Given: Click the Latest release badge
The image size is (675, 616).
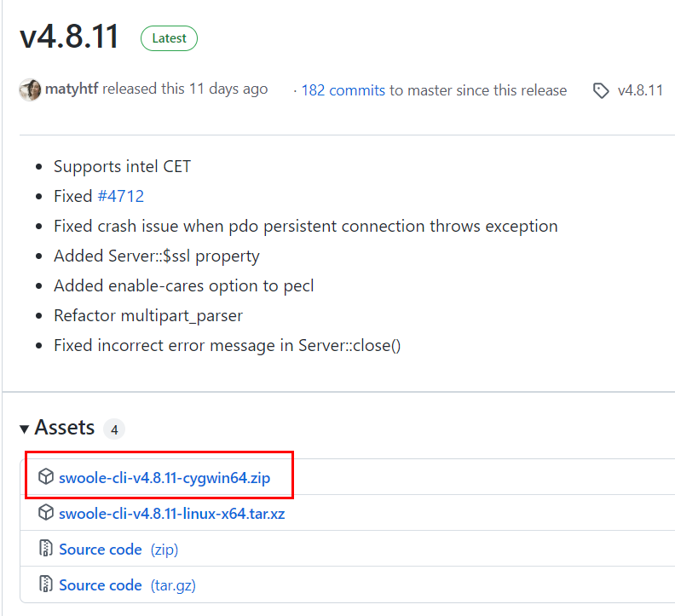Looking at the screenshot, I should click(x=170, y=38).
